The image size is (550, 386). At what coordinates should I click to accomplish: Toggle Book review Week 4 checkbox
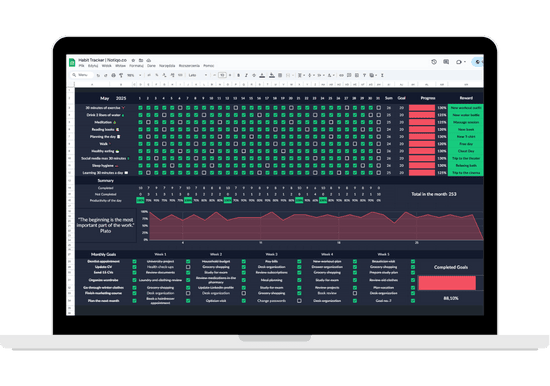355,293
